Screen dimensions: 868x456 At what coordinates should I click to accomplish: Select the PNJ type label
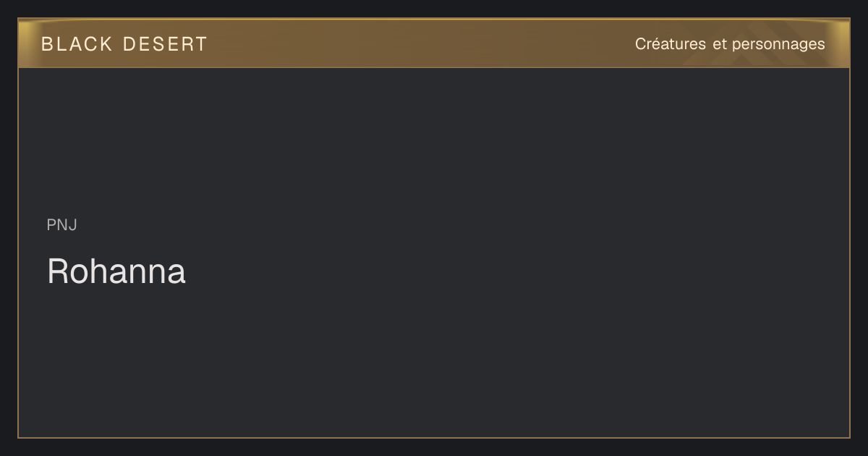[62, 225]
